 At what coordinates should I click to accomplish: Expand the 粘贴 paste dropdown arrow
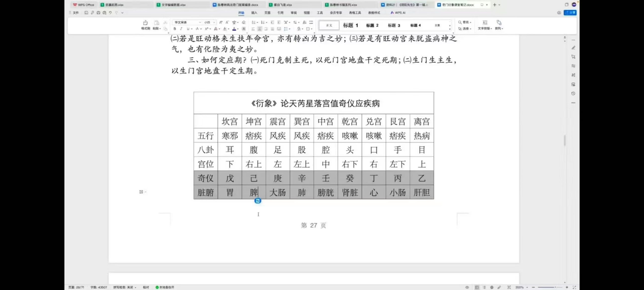pyautogui.click(x=160, y=29)
